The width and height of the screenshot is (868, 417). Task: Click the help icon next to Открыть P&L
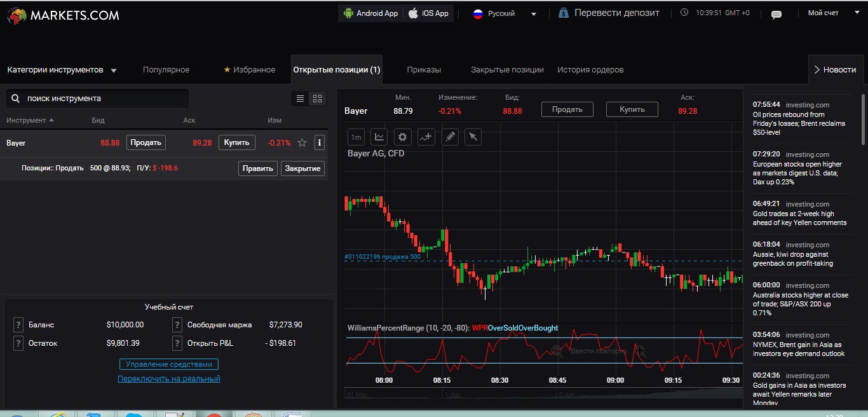177,343
